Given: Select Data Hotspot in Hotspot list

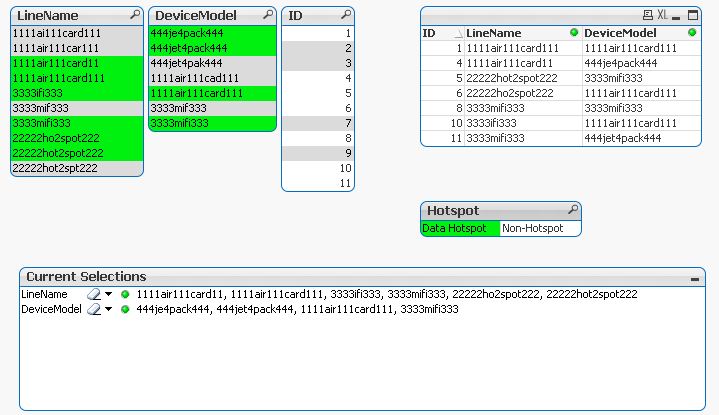Looking at the screenshot, I should (460, 228).
